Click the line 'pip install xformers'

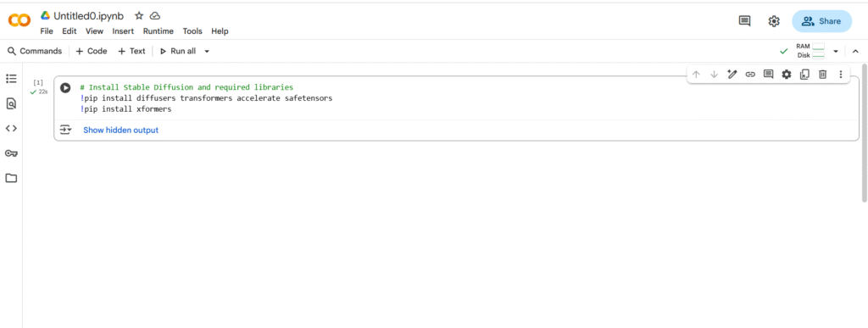125,109
